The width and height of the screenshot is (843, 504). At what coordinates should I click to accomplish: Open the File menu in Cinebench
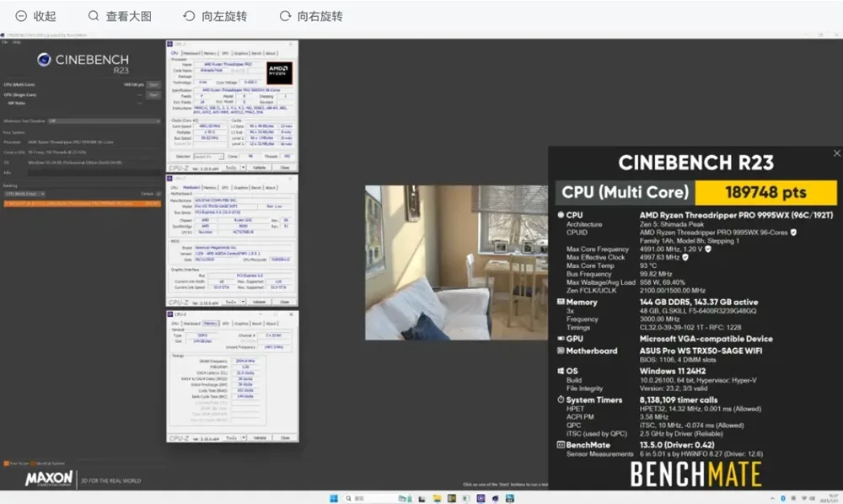(5, 42)
